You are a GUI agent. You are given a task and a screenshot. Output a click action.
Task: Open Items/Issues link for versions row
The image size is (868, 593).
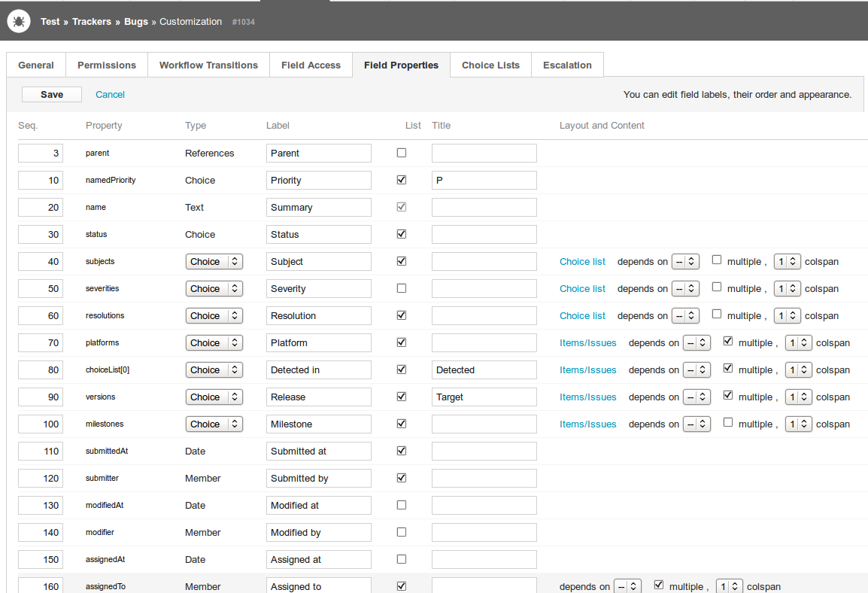click(588, 397)
